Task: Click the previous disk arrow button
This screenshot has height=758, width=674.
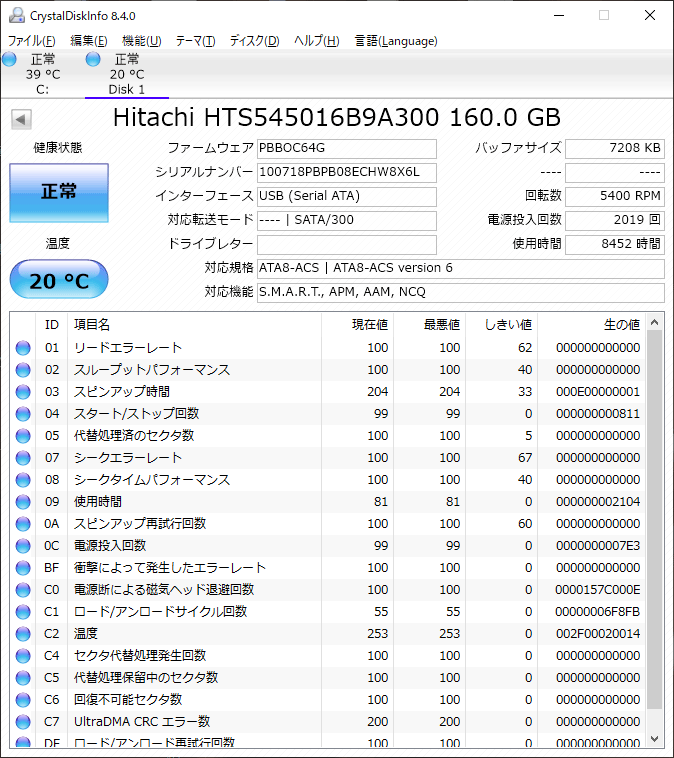Action: [21, 119]
